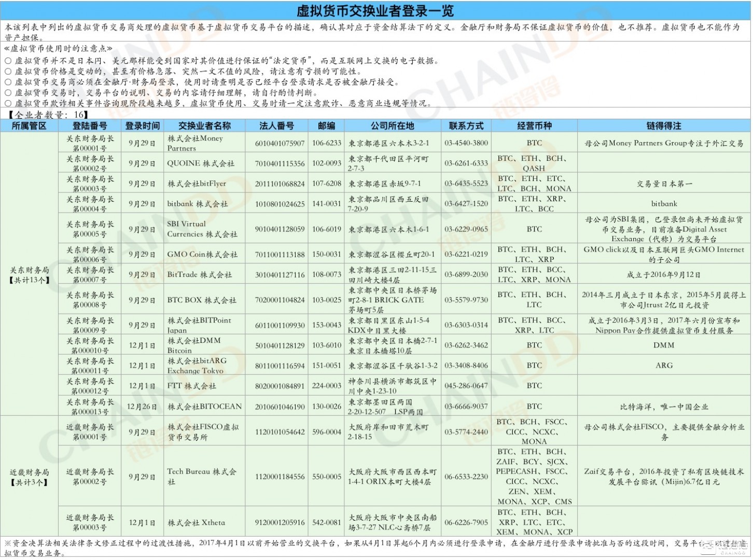Click the 株式会社Money Partners name cell
Screen dimensions: 753x560
(204, 143)
